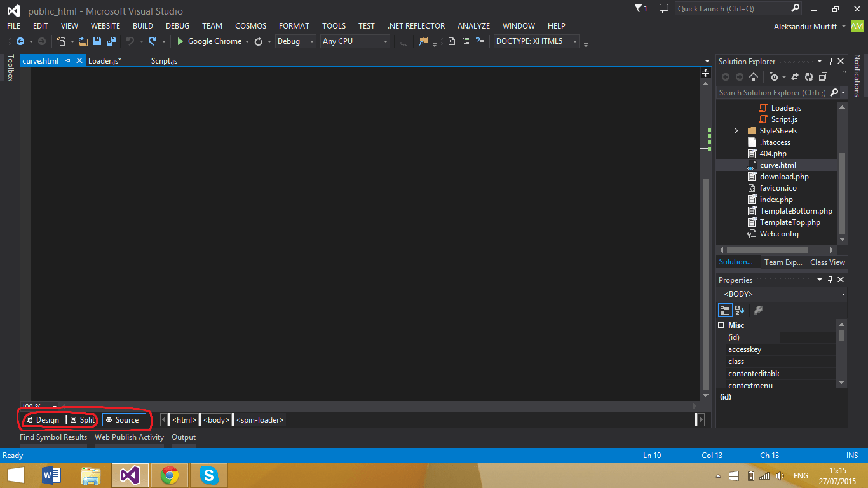Click the Refresh icon in Solution Explorer toolbar
The height and width of the screenshot is (488, 868).
808,76
